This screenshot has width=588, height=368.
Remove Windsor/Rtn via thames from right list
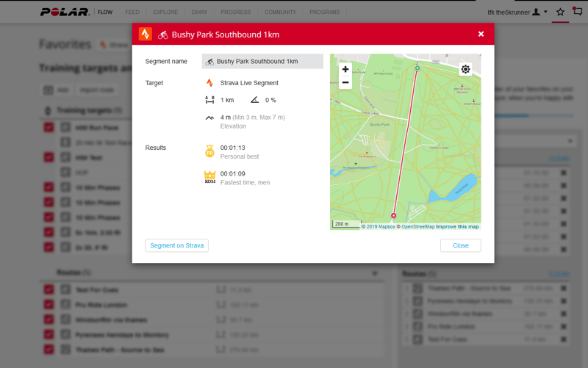tap(564, 314)
